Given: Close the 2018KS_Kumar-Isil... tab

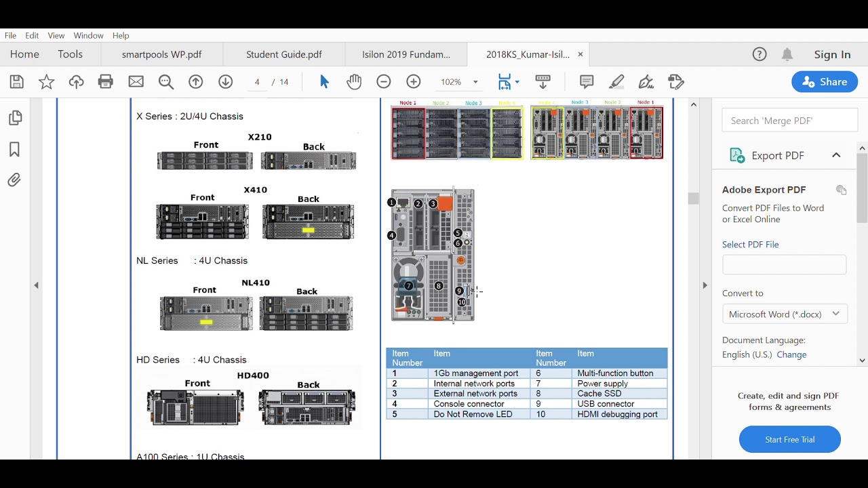Looking at the screenshot, I should 580,54.
